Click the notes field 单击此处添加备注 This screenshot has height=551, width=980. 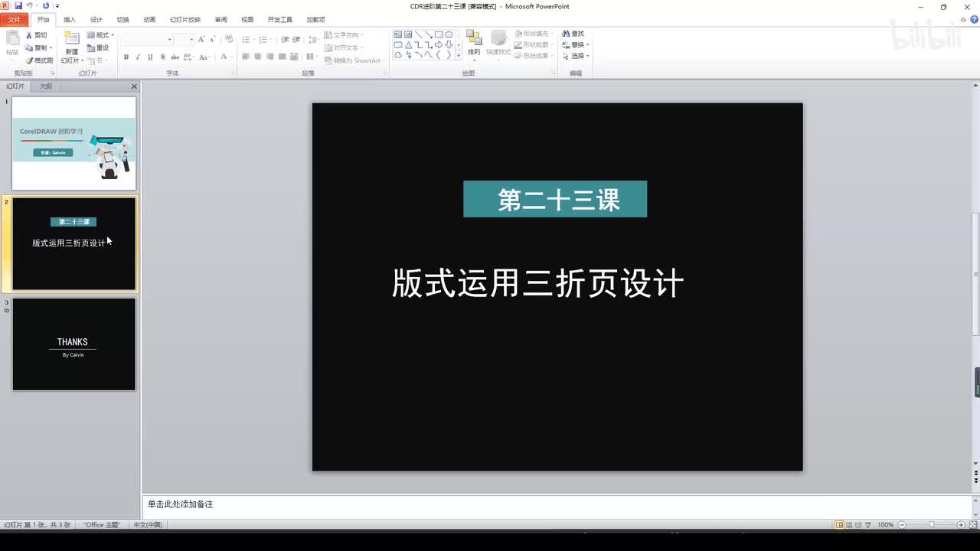(x=557, y=505)
